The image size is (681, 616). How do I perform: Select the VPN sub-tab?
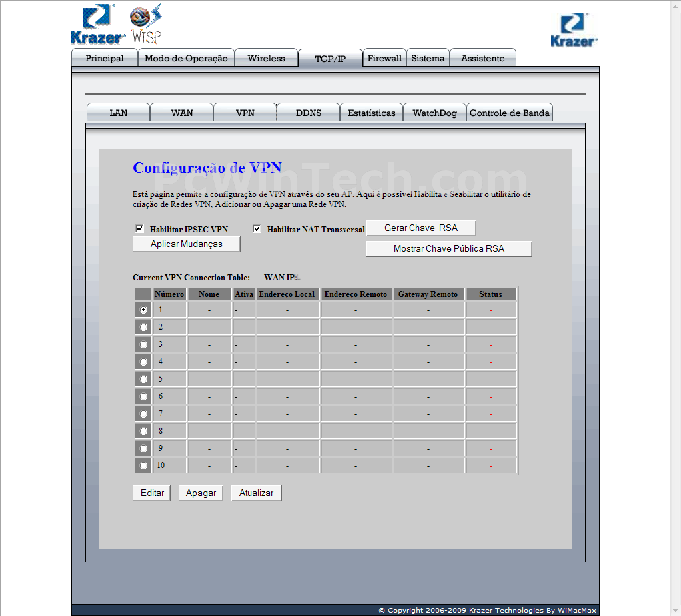[x=245, y=113]
